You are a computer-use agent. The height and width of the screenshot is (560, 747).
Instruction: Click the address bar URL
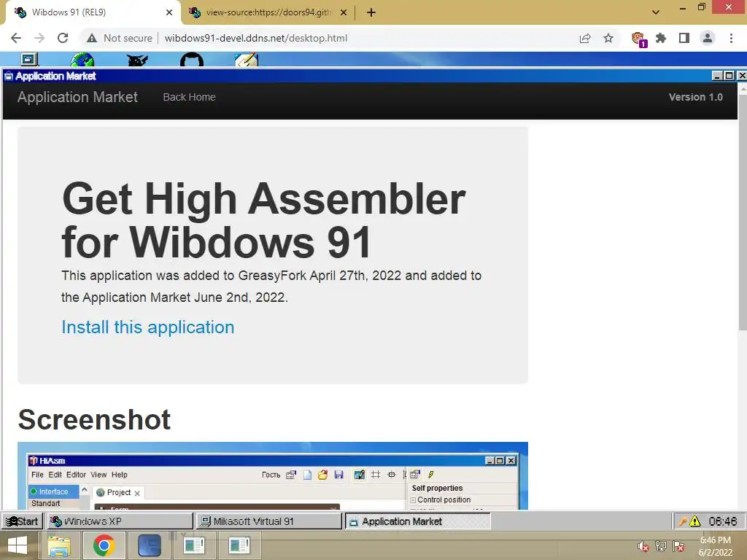click(256, 38)
